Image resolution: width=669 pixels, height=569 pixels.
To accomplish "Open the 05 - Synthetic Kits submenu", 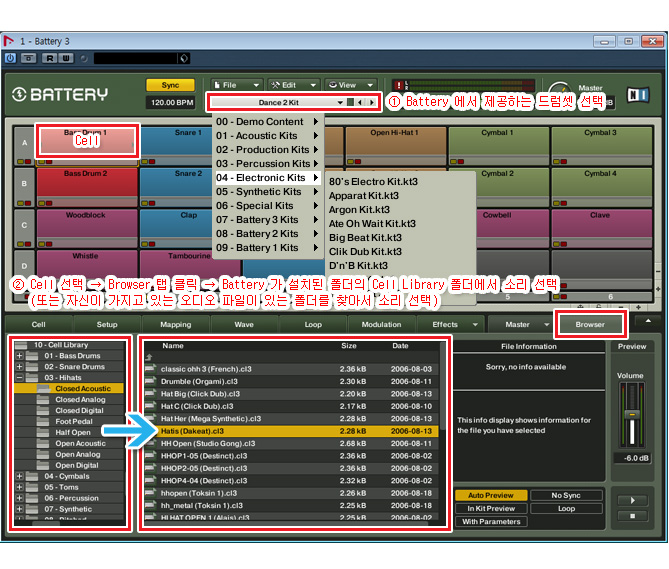I will point(268,192).
